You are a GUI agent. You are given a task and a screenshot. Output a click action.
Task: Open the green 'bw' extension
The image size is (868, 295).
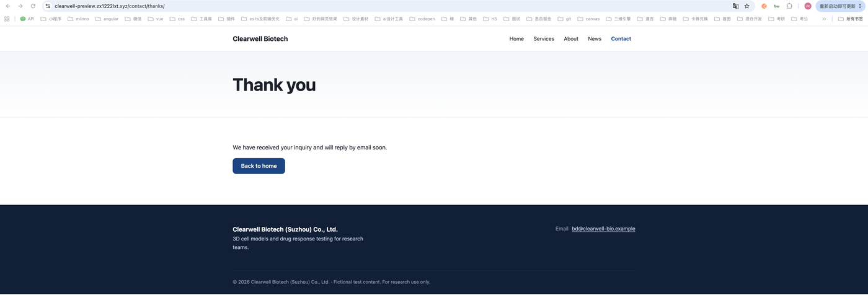click(776, 6)
